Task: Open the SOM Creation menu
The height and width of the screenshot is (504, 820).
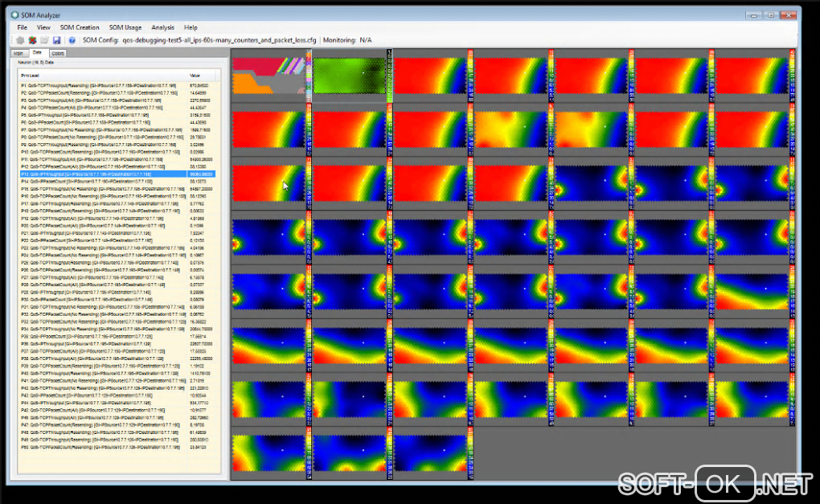Action: [x=80, y=27]
